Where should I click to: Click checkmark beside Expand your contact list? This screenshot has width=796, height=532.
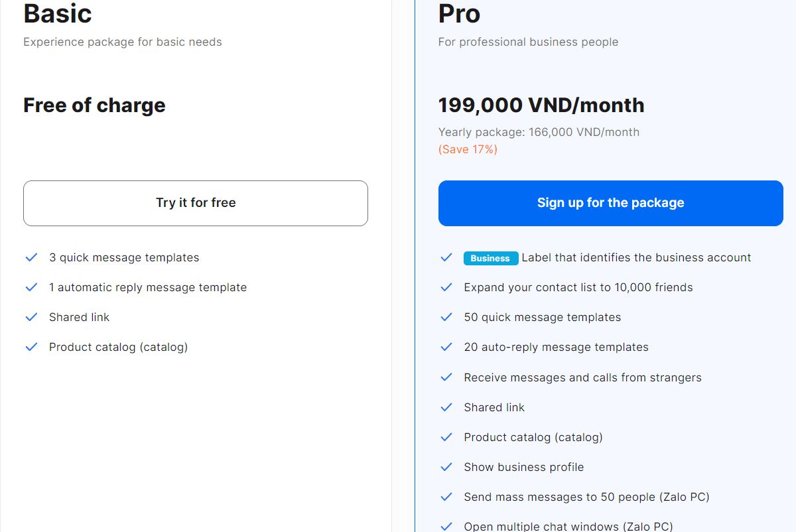pos(446,287)
